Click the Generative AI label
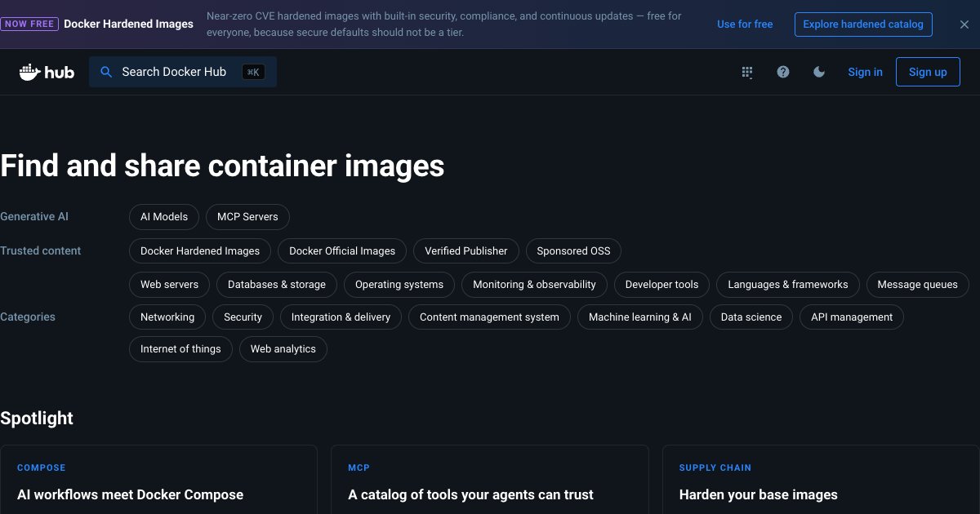The width and height of the screenshot is (980, 514). click(x=34, y=217)
